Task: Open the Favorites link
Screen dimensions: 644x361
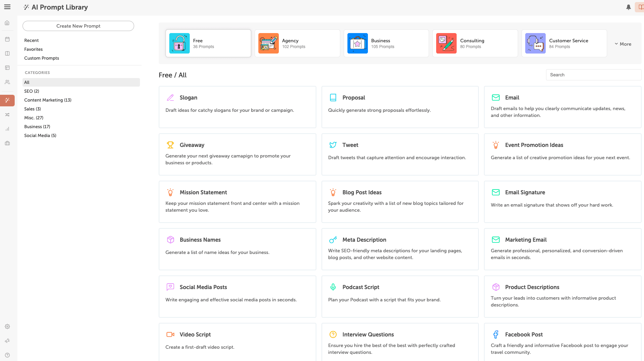Action: pos(33,49)
